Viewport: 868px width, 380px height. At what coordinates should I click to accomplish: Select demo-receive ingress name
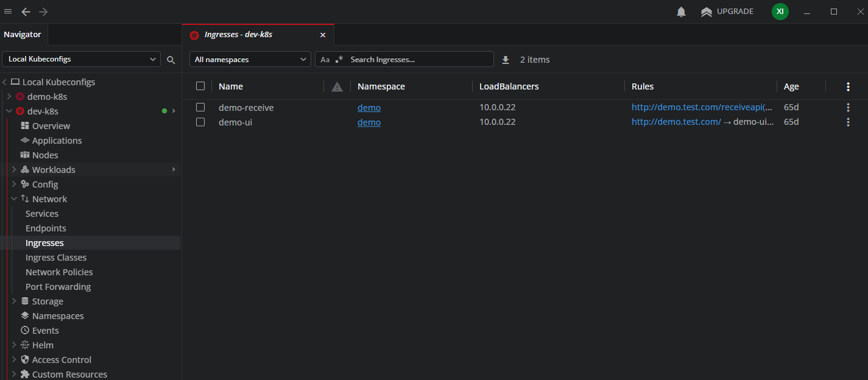click(x=246, y=108)
